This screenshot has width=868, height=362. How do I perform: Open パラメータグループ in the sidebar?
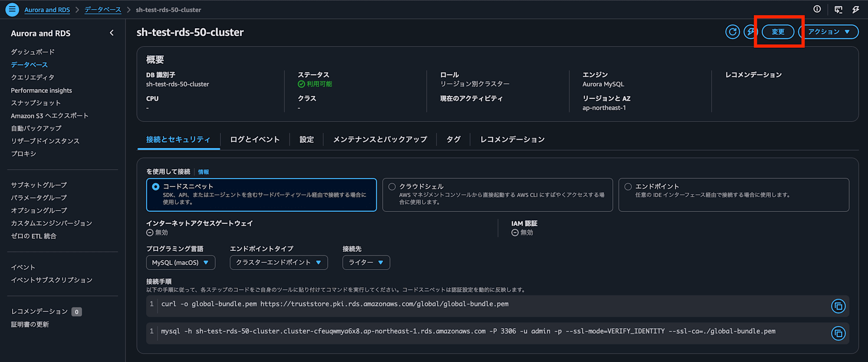[x=39, y=197]
